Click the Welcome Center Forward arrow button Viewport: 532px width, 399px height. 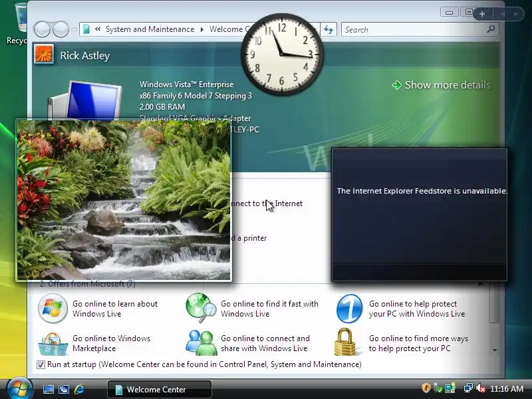[61, 29]
